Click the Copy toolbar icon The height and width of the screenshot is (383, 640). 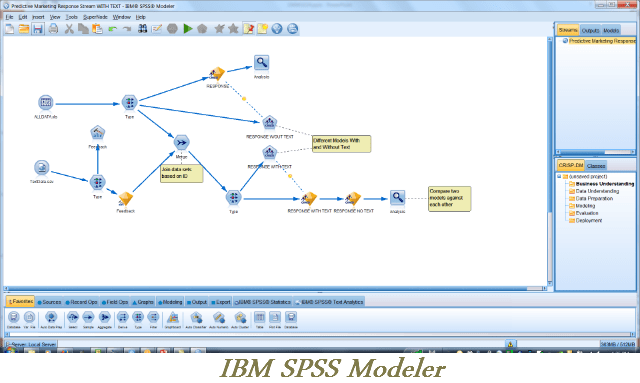click(83, 29)
